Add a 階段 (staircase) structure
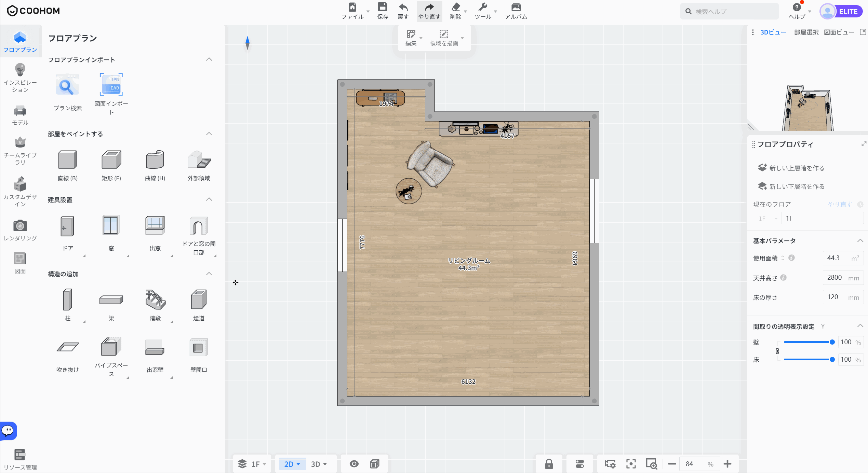Screen dimensions: 868x473 pos(155,300)
